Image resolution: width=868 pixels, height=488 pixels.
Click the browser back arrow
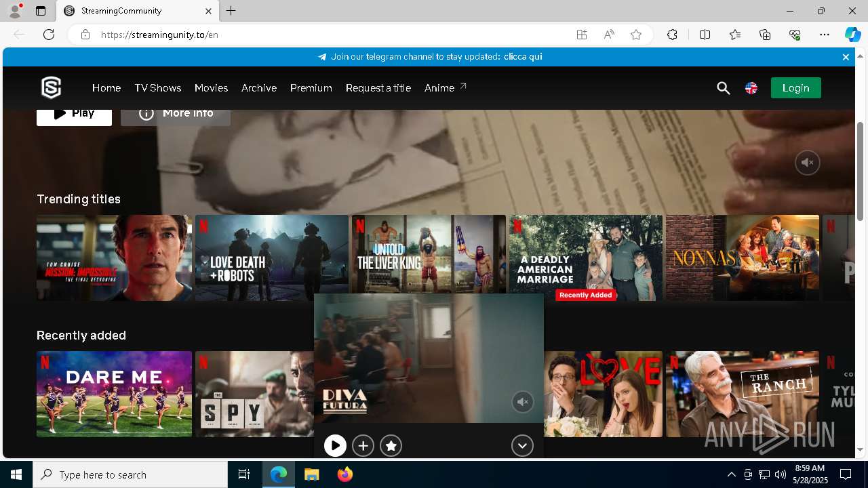pyautogui.click(x=19, y=35)
